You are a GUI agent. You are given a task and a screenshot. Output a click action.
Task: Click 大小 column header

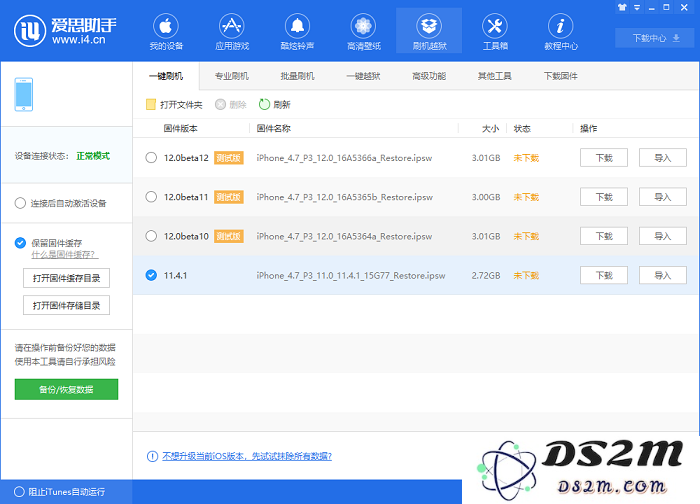[x=490, y=129]
